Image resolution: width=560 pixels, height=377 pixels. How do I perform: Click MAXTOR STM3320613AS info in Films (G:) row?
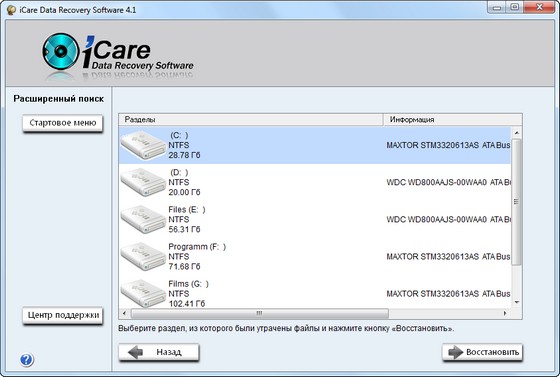(448, 294)
